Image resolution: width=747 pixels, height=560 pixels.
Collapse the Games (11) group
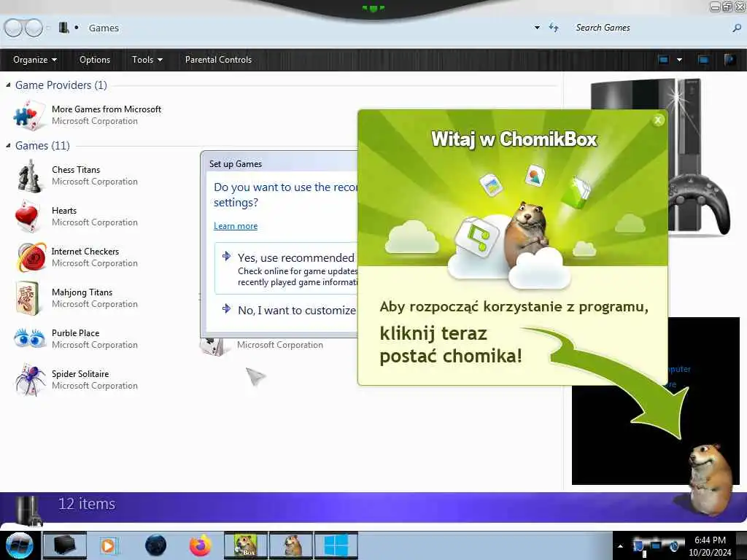coord(8,146)
